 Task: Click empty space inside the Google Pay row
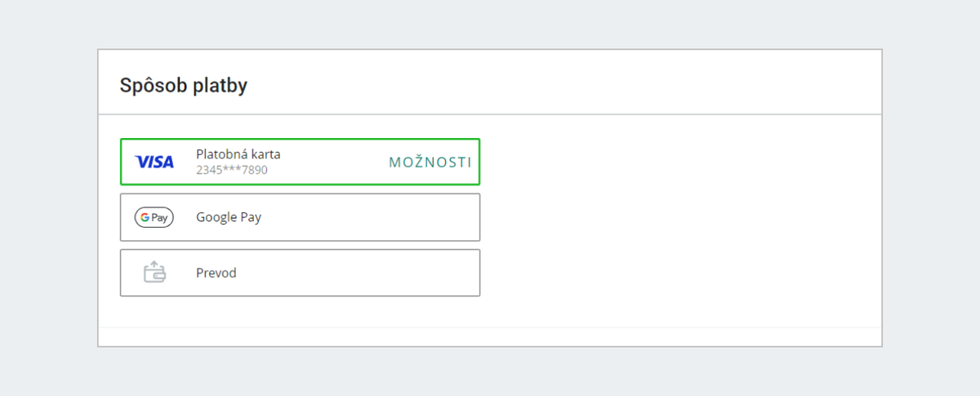[367, 217]
